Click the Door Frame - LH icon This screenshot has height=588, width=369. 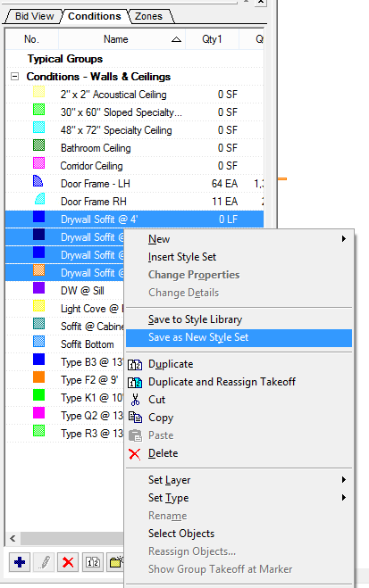pyautogui.click(x=38, y=181)
